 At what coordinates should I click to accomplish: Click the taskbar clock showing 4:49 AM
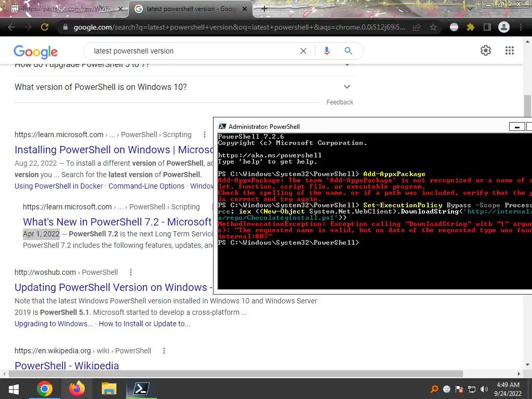(x=508, y=389)
